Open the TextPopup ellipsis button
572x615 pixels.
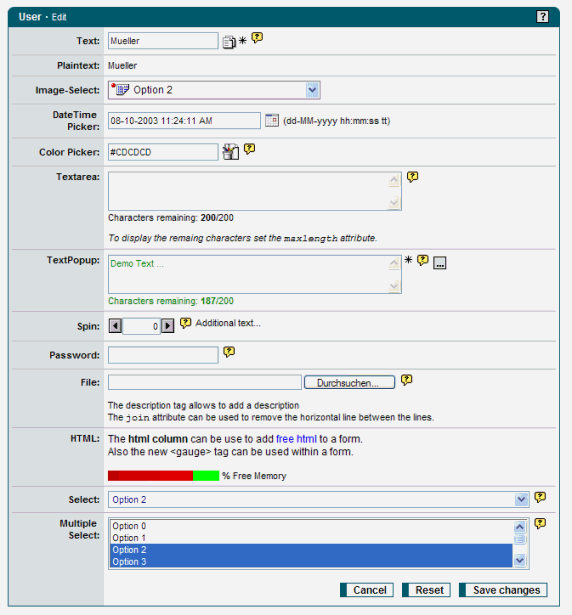point(439,263)
